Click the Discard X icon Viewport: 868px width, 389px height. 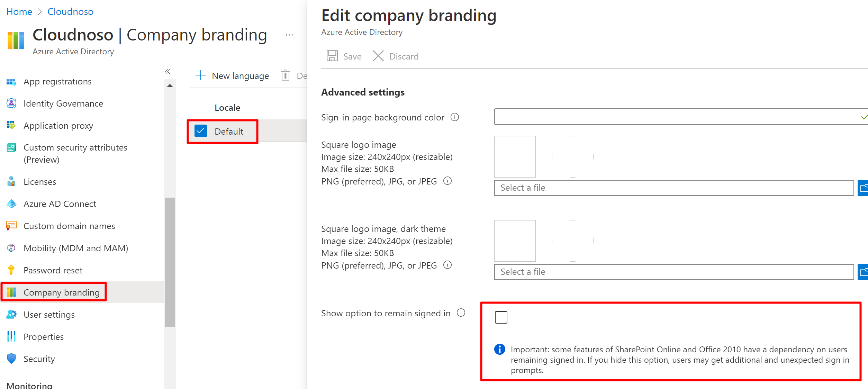point(378,56)
